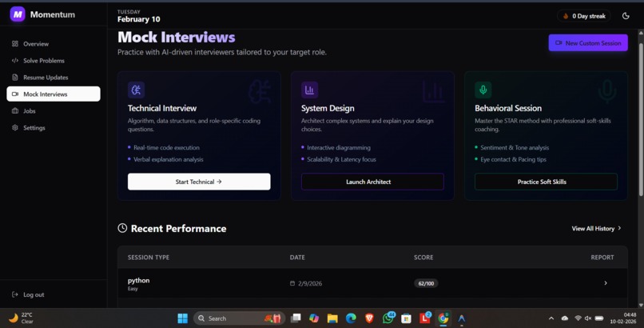644x328 pixels.
Task: Open Brave browser from taskbar
Action: click(x=369, y=318)
